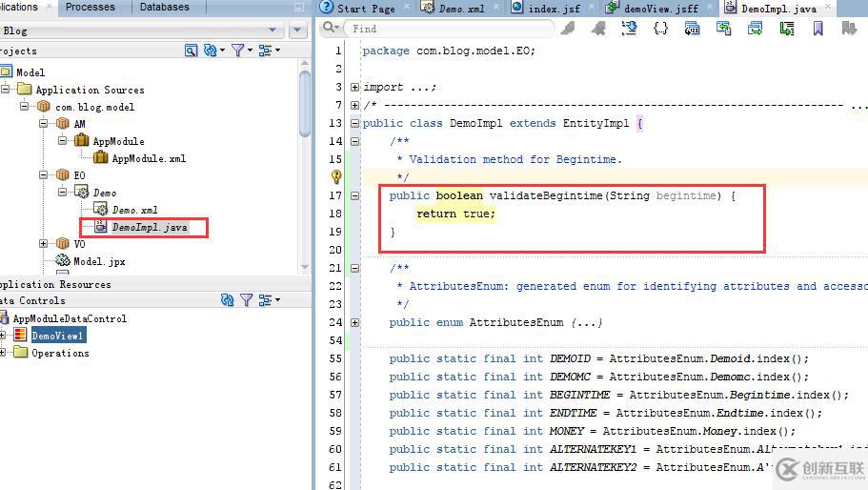The image size is (868, 490).
Task: Click the Go to Next Bookmark icon
Action: coord(849,28)
